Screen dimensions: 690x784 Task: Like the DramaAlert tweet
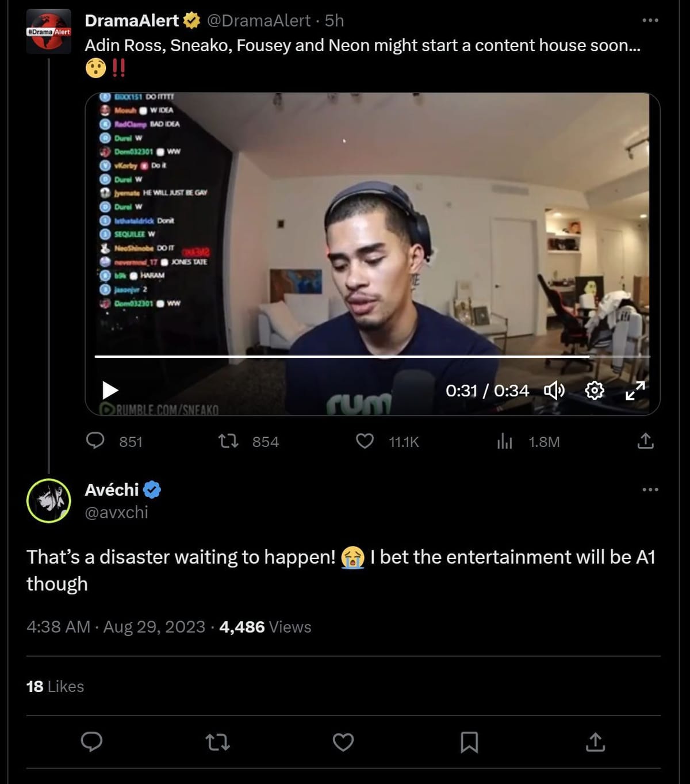tap(364, 440)
